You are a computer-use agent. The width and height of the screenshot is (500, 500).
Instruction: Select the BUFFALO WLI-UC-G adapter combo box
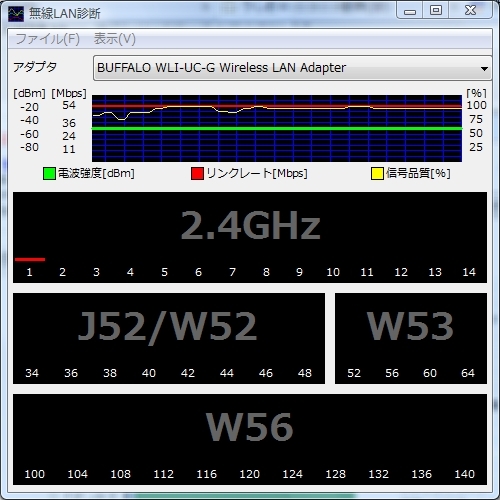pyautogui.click(x=292, y=68)
